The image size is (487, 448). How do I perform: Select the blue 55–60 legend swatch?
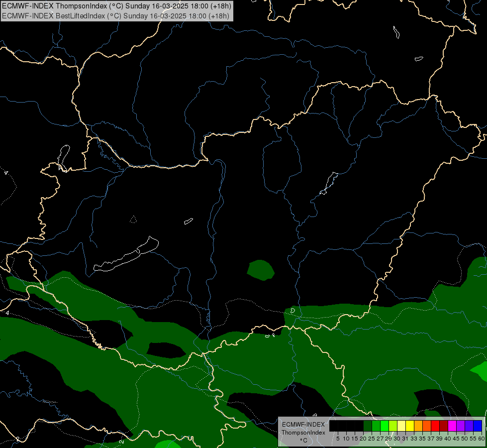(x=478, y=426)
